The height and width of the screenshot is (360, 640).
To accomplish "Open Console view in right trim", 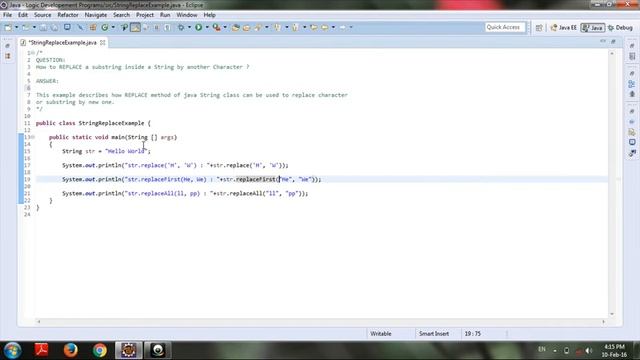I will click(632, 142).
